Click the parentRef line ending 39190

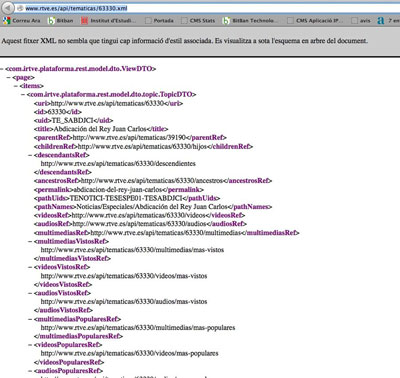coord(130,138)
